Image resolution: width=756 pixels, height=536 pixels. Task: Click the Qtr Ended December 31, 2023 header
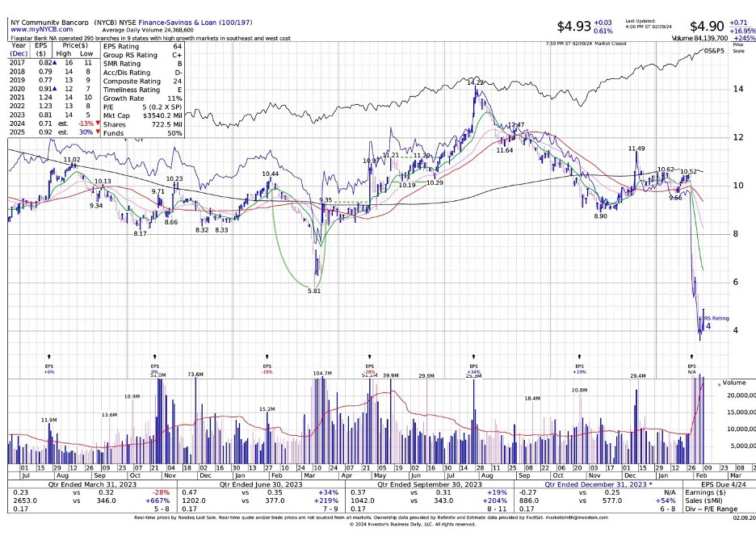pyautogui.click(x=598, y=484)
